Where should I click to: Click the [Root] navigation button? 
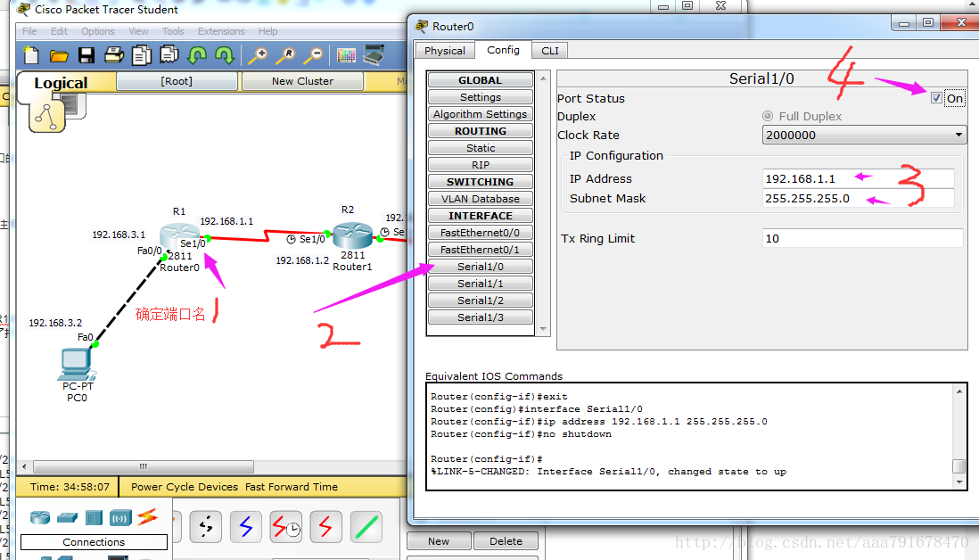[177, 81]
